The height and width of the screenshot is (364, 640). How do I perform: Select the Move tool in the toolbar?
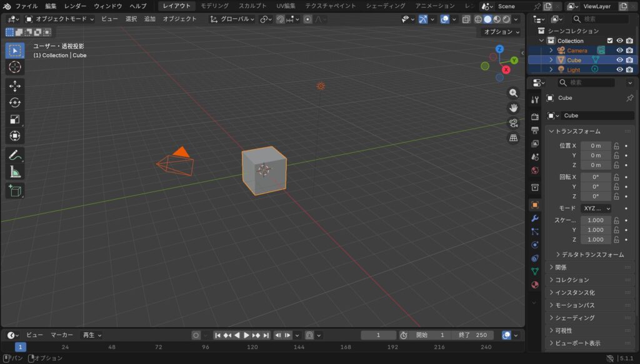(15, 86)
